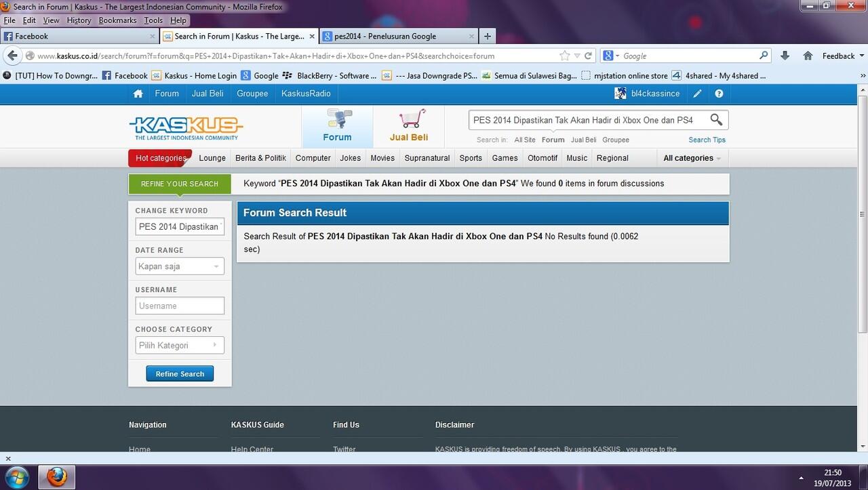Open KaskusRadio in top blue bar
This screenshot has height=490, width=868.
pyautogui.click(x=306, y=94)
